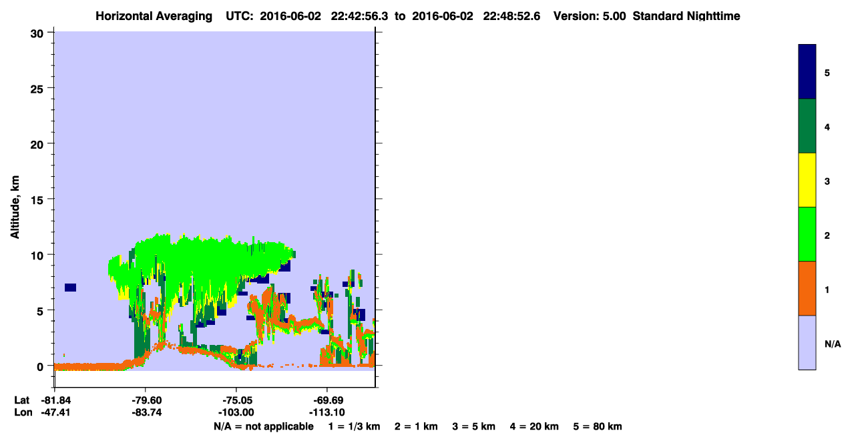Viewport: 868px width, 445px height.
Task: Click the '0' altitude tick label
Action: 41,366
